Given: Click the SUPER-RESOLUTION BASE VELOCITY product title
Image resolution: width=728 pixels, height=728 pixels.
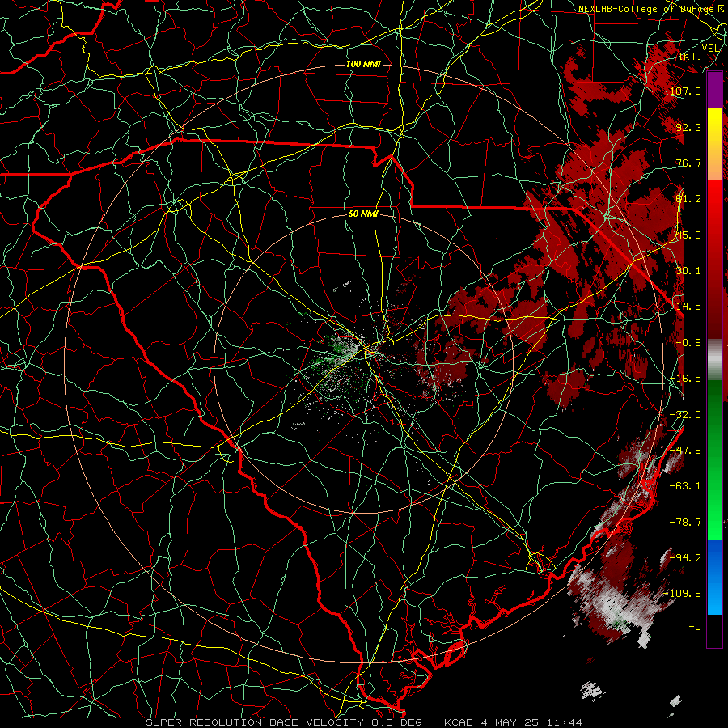Looking at the screenshot, I should coord(255,722).
